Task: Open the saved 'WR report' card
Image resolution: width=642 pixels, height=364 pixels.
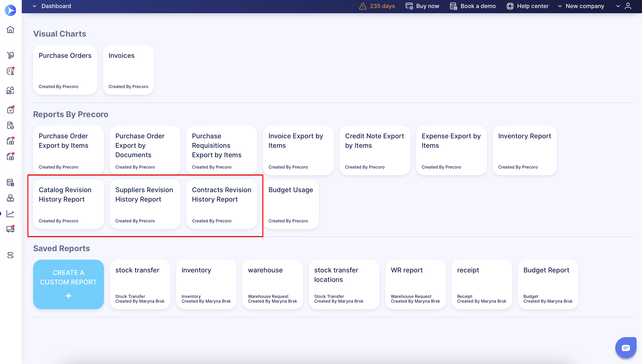Action: pos(416,284)
